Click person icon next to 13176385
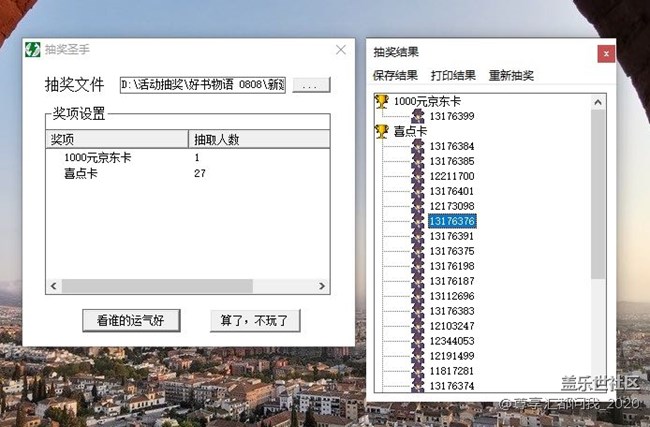 (418, 161)
